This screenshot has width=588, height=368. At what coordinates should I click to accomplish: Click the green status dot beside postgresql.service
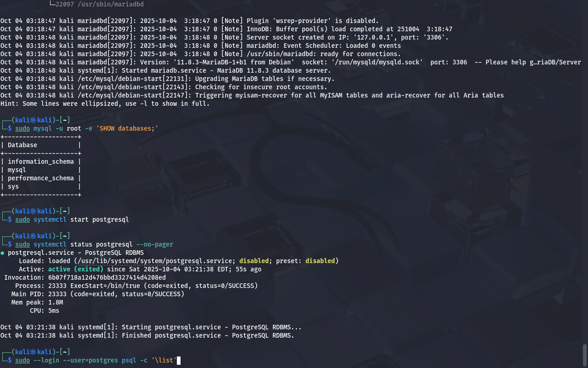click(2, 253)
